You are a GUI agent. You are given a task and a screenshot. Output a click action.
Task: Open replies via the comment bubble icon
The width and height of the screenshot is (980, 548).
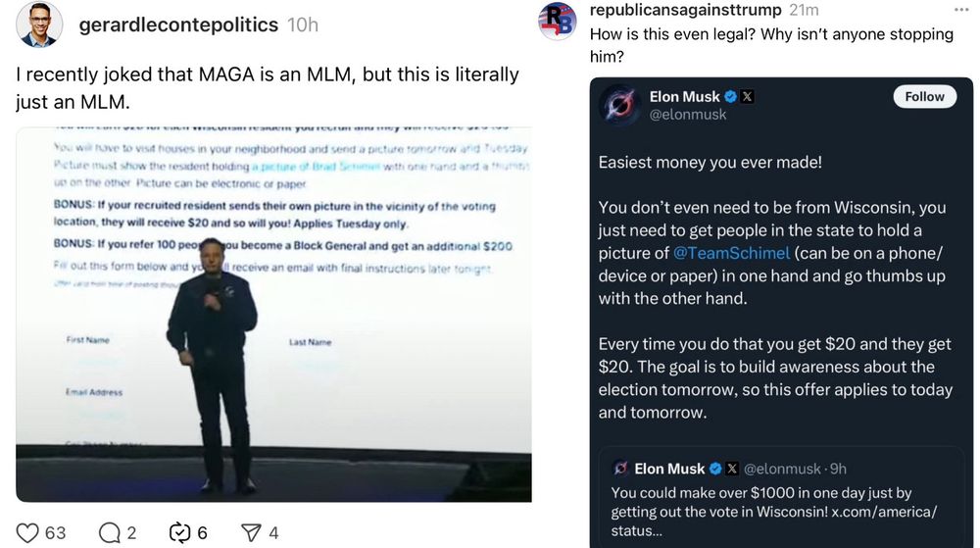click(x=109, y=532)
